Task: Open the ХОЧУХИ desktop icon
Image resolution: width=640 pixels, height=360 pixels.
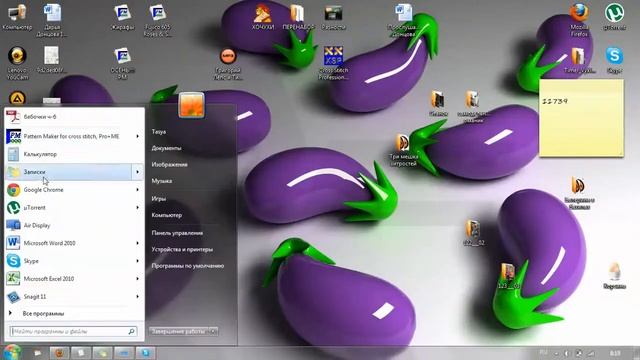Action: pyautogui.click(x=263, y=17)
